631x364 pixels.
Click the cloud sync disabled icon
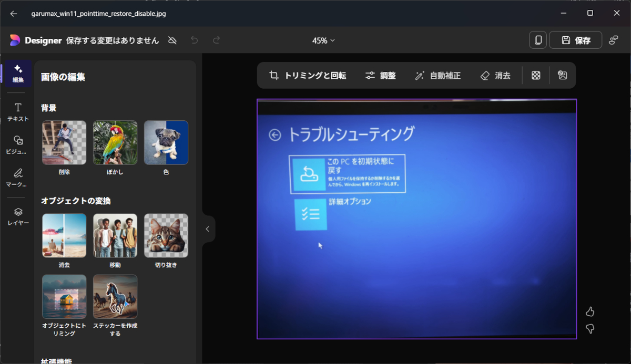pyautogui.click(x=172, y=40)
